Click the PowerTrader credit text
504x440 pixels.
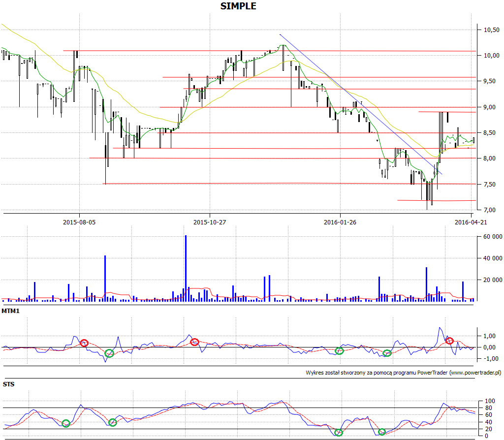click(x=404, y=373)
